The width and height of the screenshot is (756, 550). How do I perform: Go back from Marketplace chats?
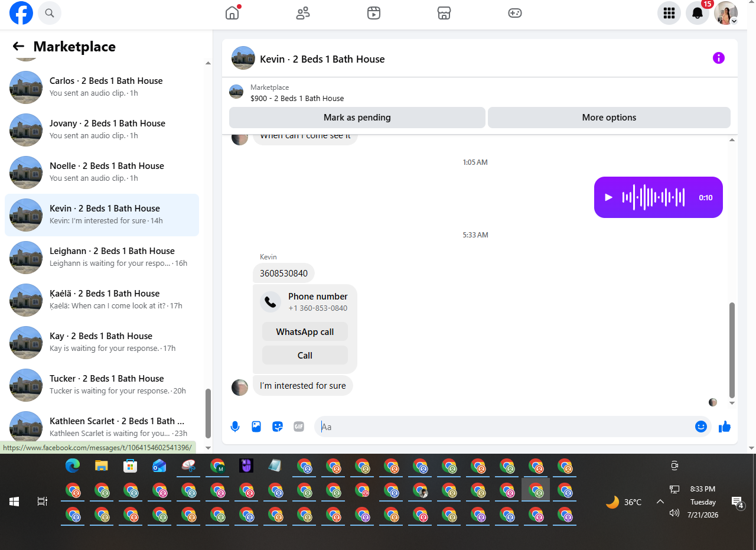coord(18,47)
